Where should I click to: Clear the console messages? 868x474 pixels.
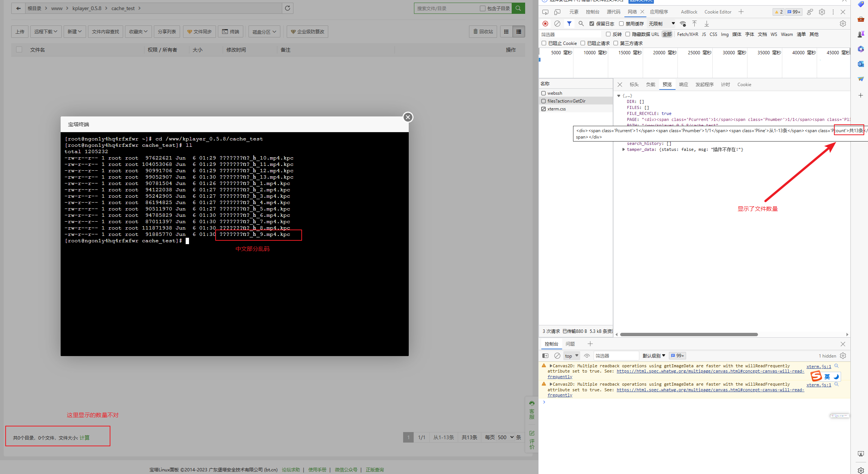pos(557,356)
